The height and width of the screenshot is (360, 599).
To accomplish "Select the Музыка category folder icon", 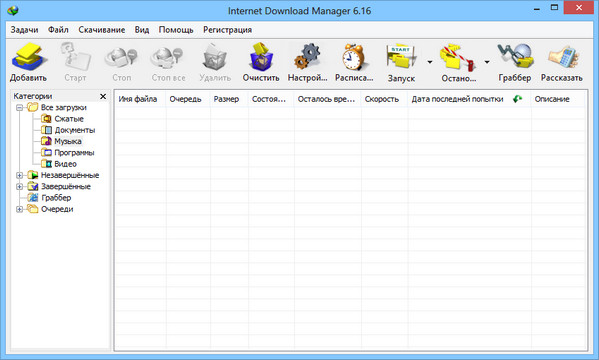I will [x=46, y=141].
